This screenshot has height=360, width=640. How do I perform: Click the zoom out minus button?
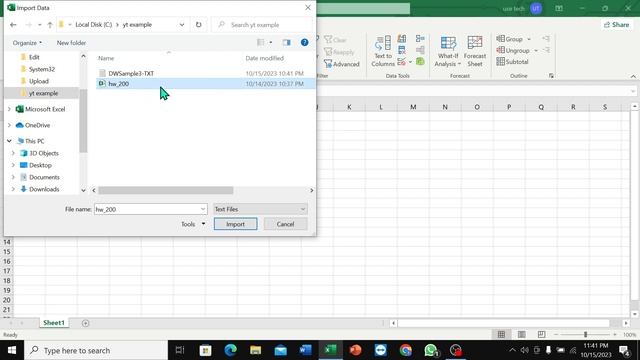(x=556, y=335)
